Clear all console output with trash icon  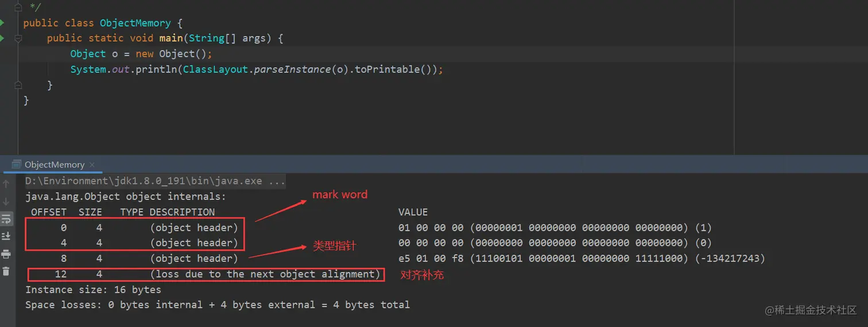tap(6, 271)
